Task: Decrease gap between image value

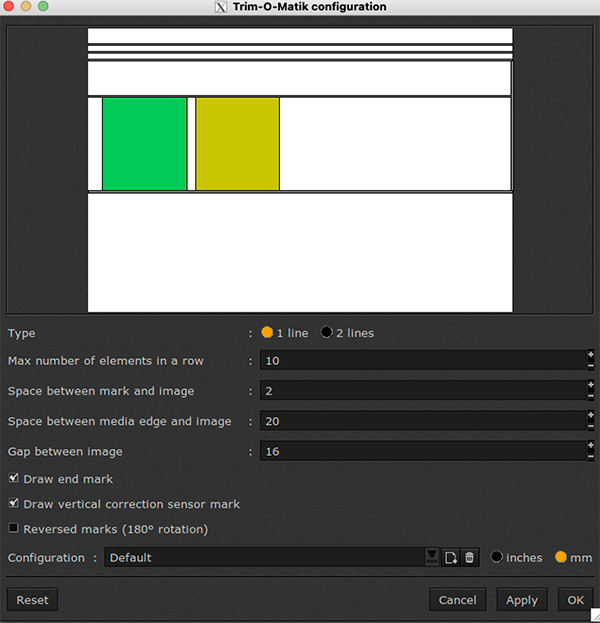Action: [x=590, y=457]
